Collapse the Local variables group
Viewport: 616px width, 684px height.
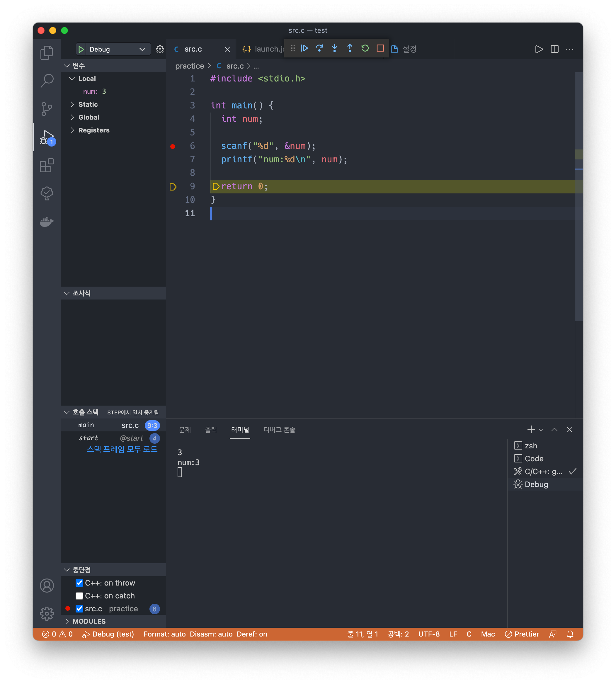[72, 79]
